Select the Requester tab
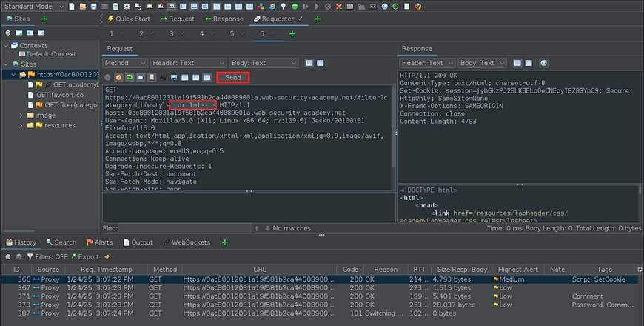Screen dimensions: 644x326 (278, 19)
